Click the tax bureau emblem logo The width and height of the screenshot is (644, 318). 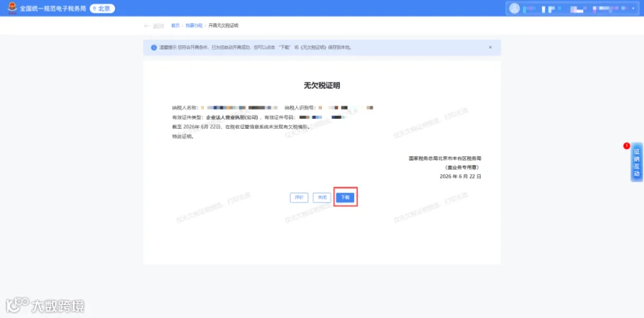pyautogui.click(x=12, y=8)
